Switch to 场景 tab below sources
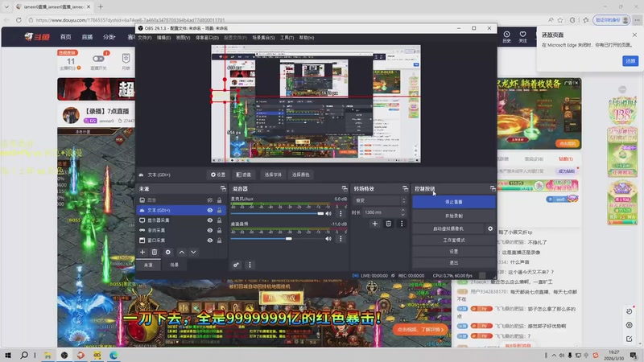Screen dimensions: 644x362 175,265
